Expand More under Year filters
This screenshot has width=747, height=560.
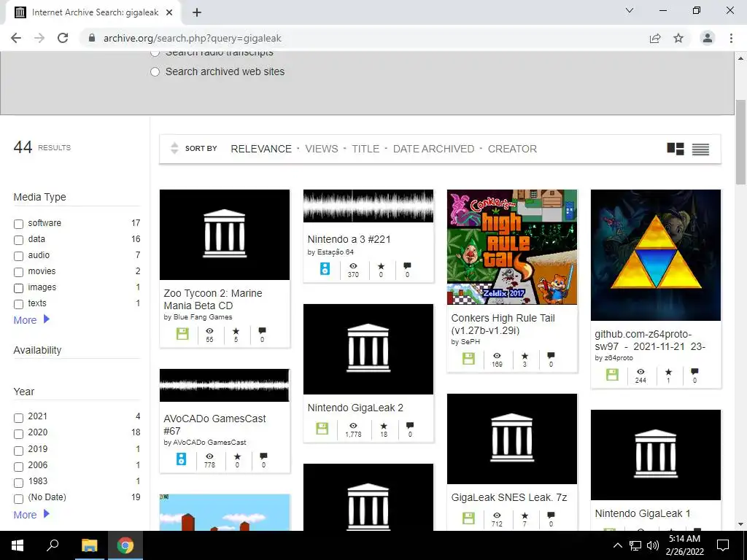pyautogui.click(x=31, y=515)
